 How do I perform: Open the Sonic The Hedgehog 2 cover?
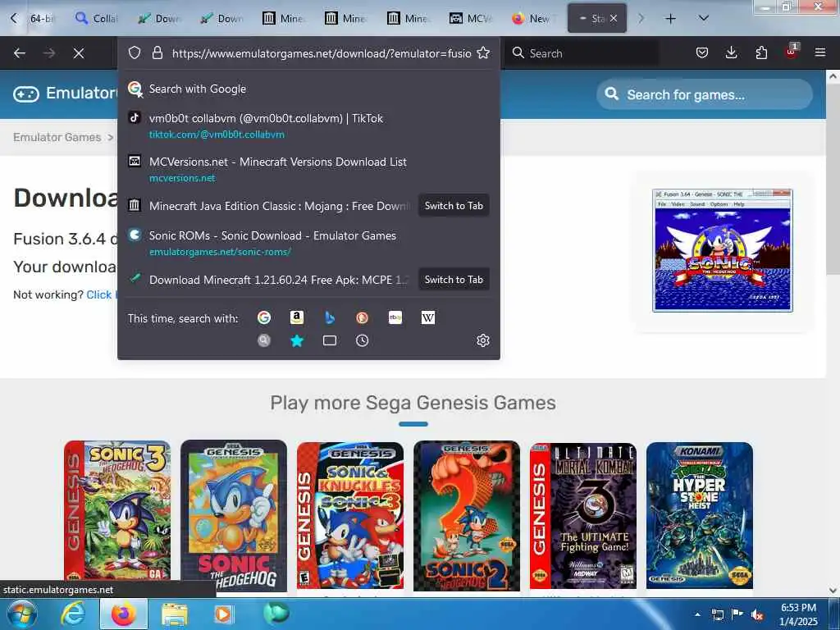click(467, 515)
